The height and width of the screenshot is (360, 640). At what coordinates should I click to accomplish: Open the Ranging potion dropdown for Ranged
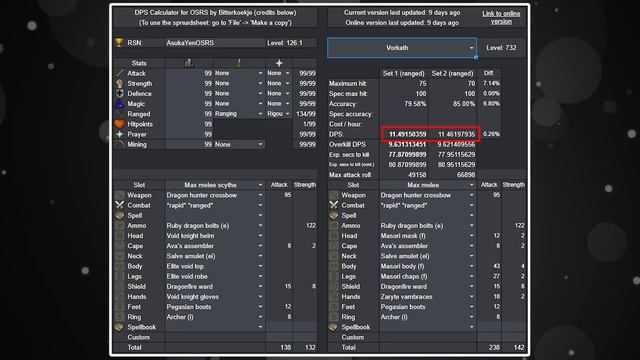(239, 114)
